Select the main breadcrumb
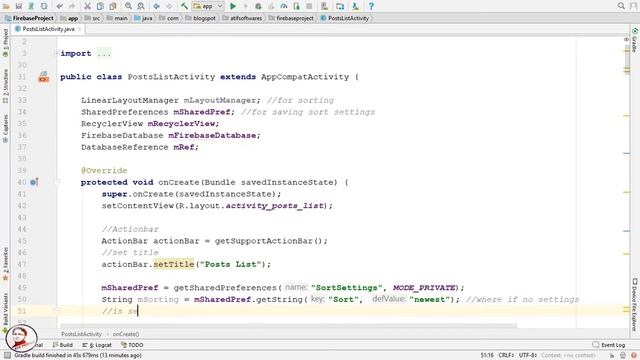The width and height of the screenshot is (640, 360). pyautogui.click(x=117, y=18)
